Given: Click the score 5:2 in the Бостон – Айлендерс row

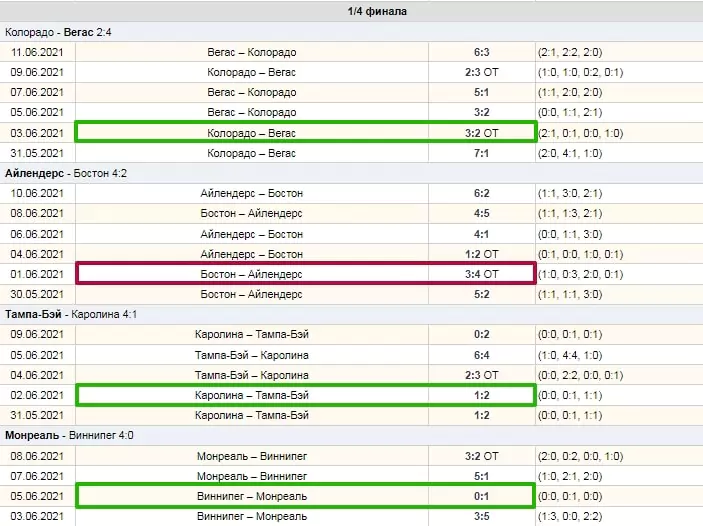Looking at the screenshot, I should tap(482, 294).
